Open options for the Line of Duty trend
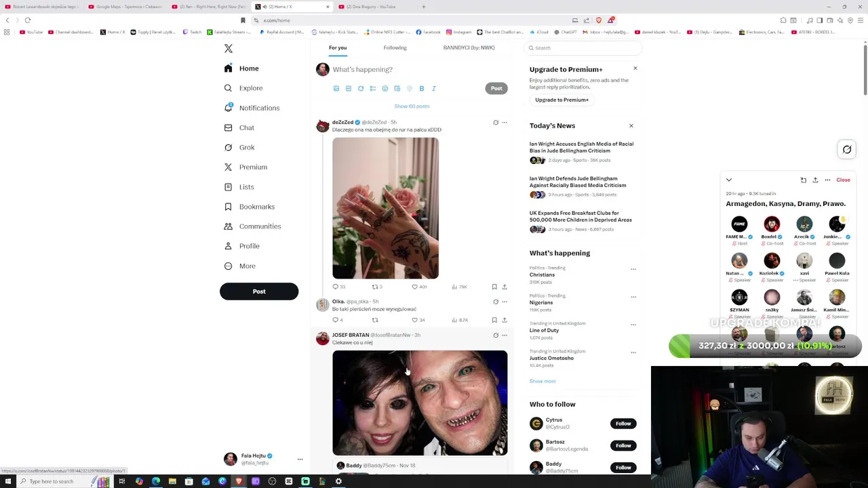 633,325
